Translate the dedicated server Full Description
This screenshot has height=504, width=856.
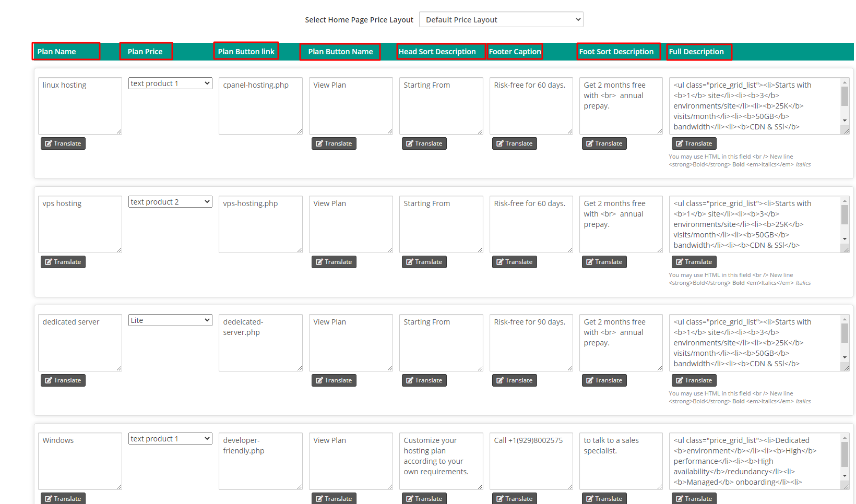point(694,380)
